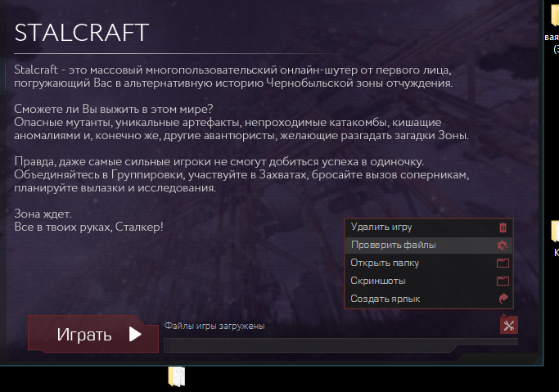Screen dimensions: 559x392
Task: Start the game with the Играть button
Action: [x=93, y=334]
